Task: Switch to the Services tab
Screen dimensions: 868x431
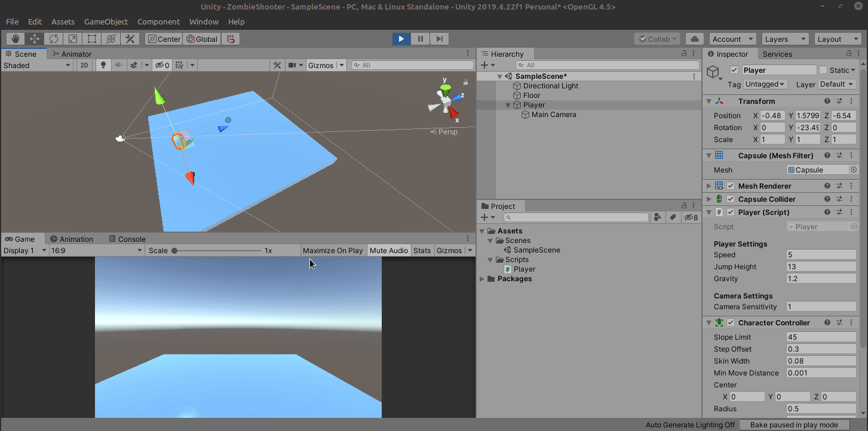Action: point(777,54)
